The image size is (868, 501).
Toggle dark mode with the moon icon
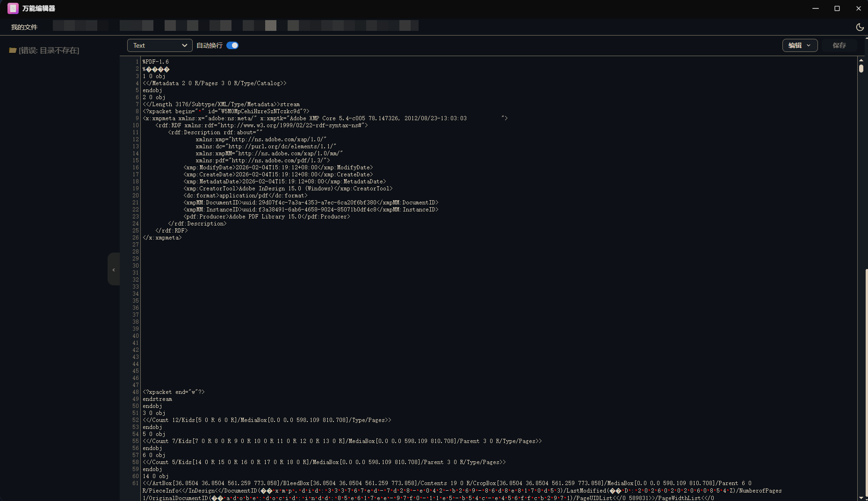pos(860,27)
